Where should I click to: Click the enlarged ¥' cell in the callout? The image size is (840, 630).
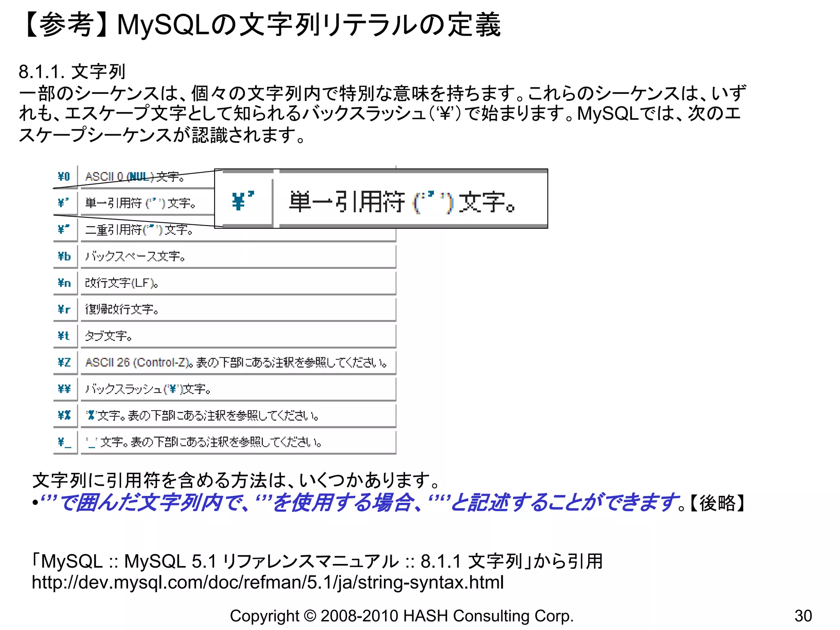pos(244,201)
